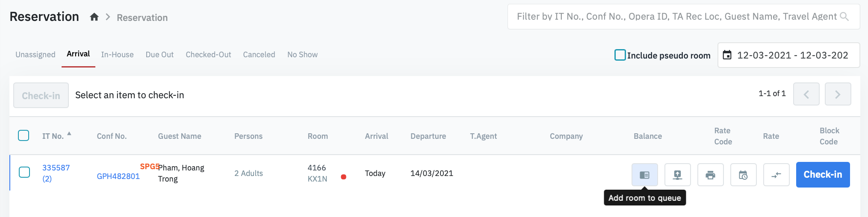868x217 pixels.
Task: Focus the reservation filter search field
Action: pos(676,17)
